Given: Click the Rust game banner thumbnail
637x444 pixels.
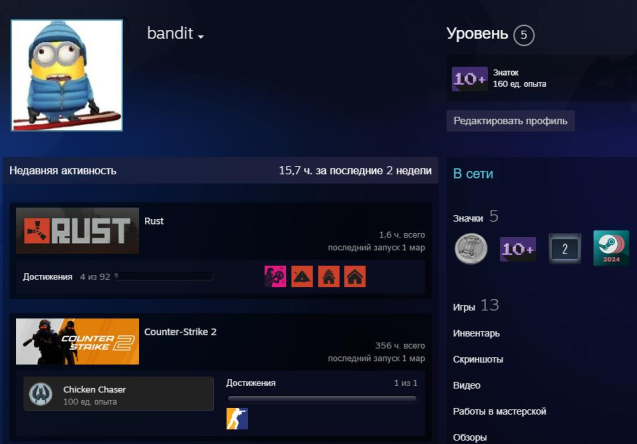Looking at the screenshot, I should pyautogui.click(x=77, y=231).
